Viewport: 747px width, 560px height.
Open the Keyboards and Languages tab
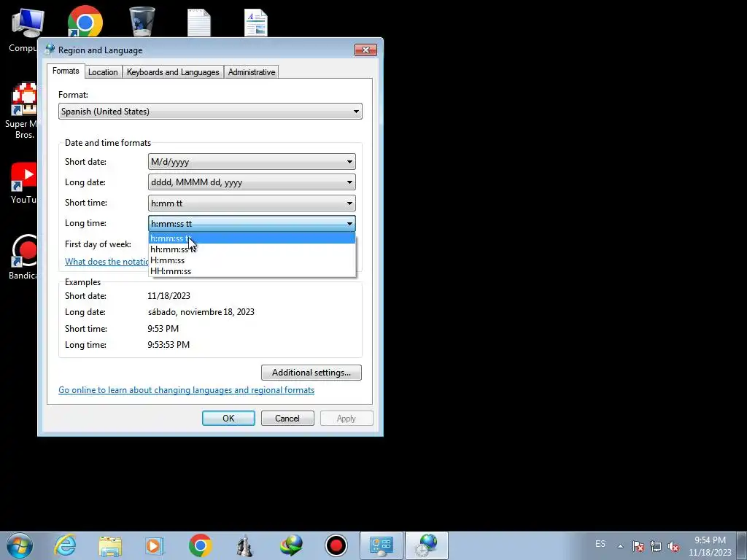(x=173, y=72)
